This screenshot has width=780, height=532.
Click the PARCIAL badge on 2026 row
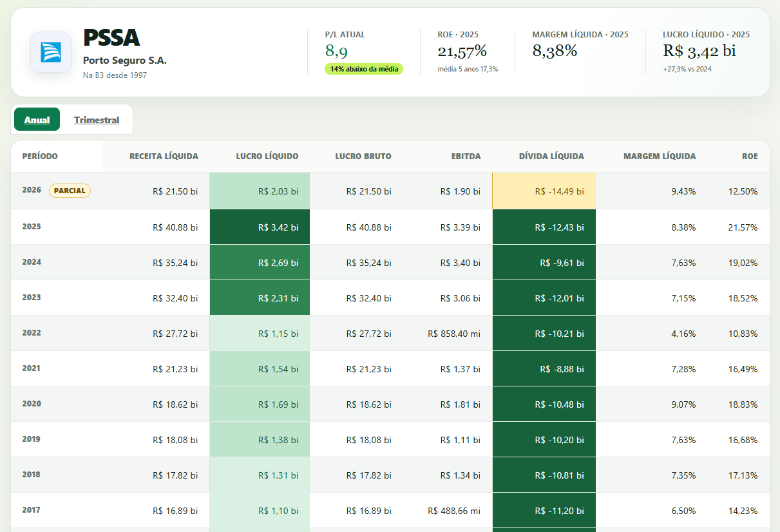(70, 191)
